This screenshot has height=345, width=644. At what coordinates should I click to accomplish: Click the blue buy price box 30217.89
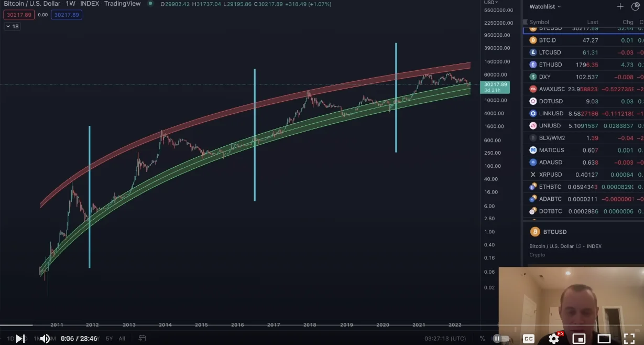tap(67, 15)
